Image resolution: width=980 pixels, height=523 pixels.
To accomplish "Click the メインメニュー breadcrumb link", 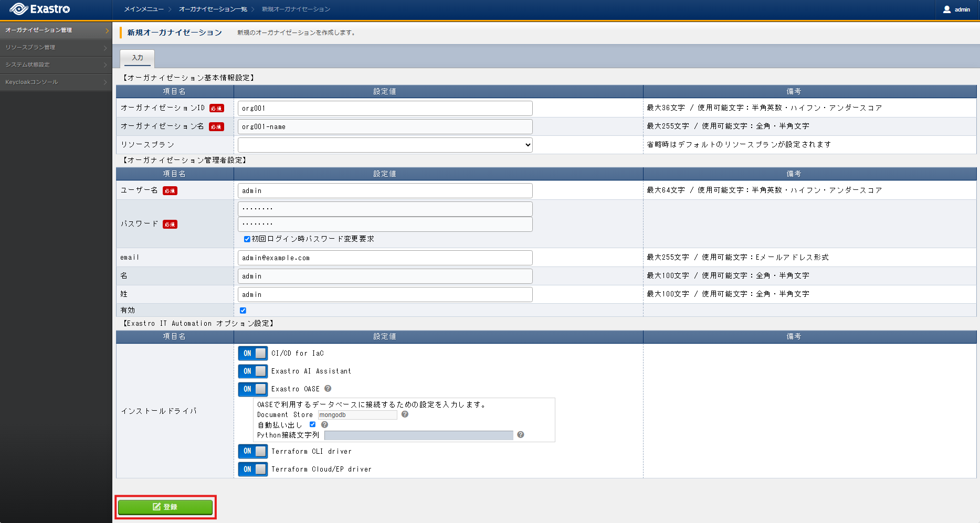I will [144, 9].
